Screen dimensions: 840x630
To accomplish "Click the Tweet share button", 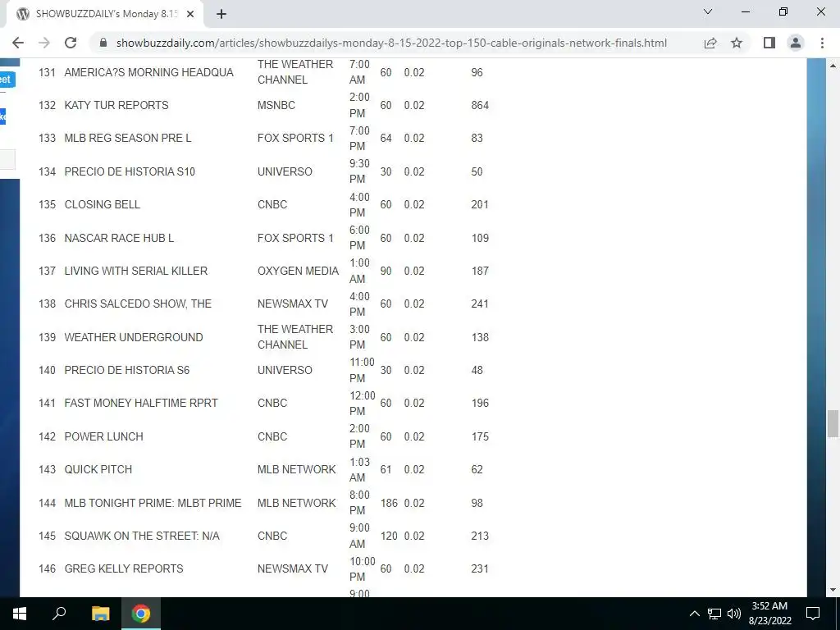I will click(x=7, y=80).
